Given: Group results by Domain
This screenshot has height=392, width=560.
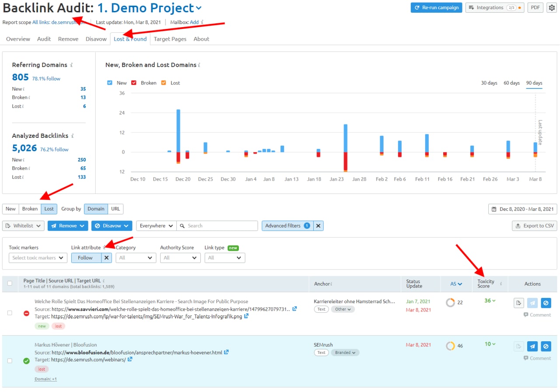Looking at the screenshot, I should tap(96, 209).
